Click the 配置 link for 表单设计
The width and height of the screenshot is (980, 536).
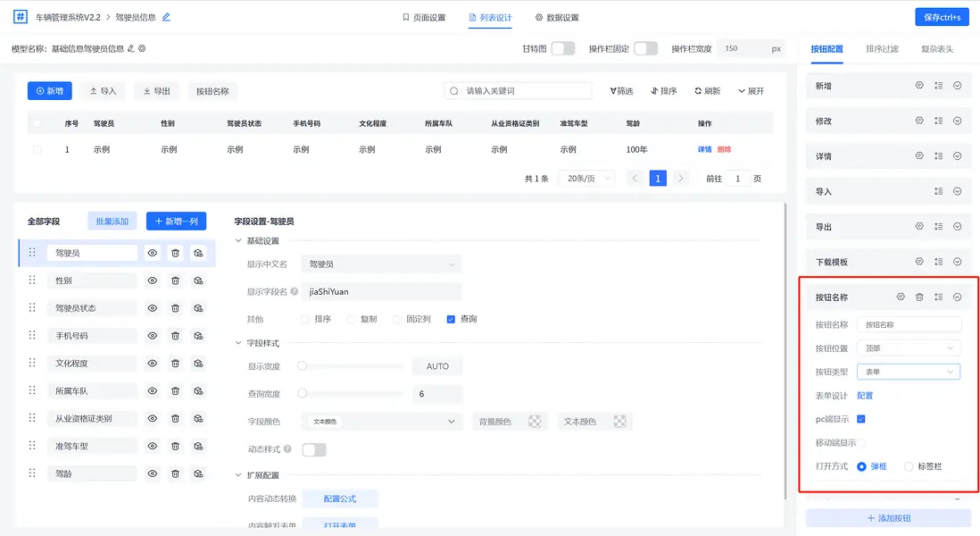click(x=865, y=395)
